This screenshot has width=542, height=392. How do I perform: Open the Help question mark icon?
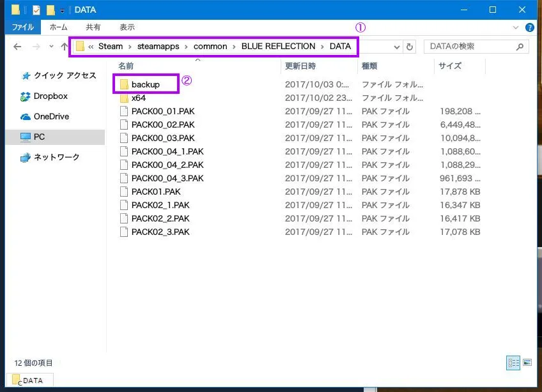529,27
